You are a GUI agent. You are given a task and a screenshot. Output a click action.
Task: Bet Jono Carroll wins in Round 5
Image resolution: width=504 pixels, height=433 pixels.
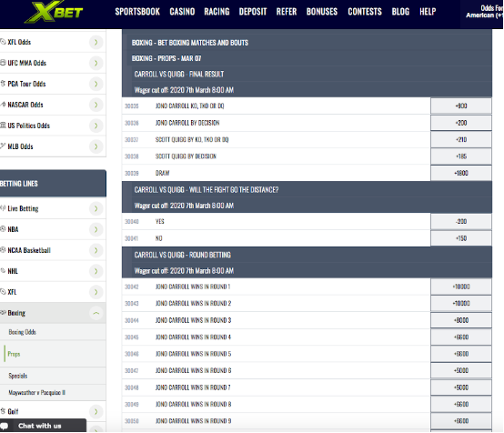click(461, 354)
